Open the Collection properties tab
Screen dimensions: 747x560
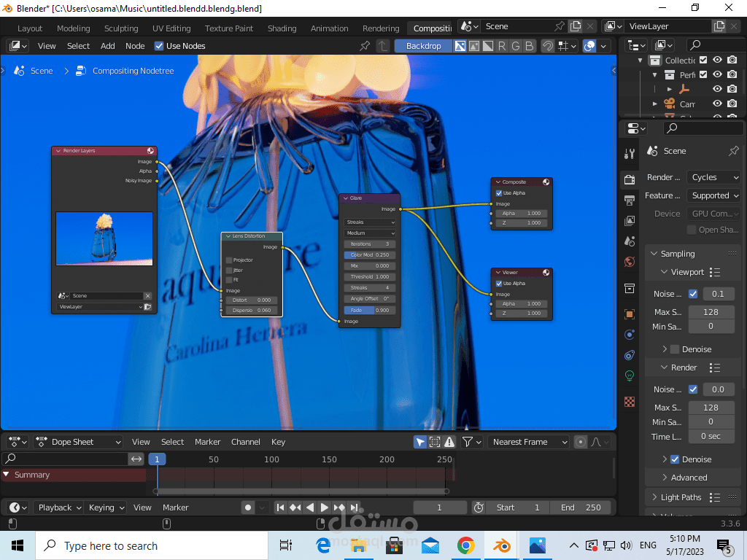(x=630, y=289)
